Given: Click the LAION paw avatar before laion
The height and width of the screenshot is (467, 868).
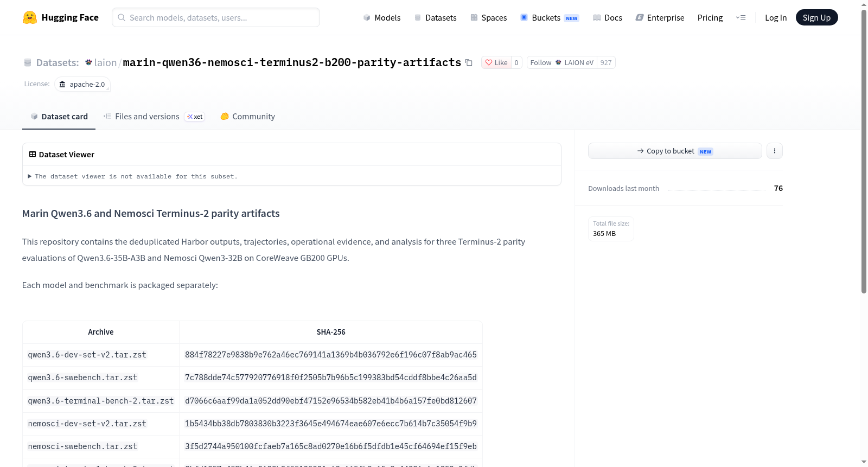Looking at the screenshot, I should coord(88,62).
